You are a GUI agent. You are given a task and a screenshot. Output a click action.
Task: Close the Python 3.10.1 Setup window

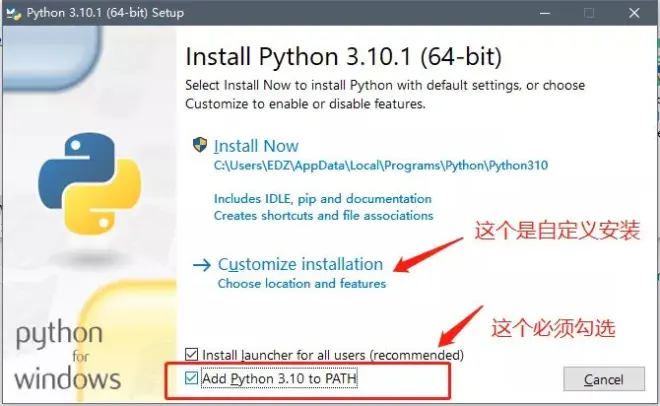pos(634,13)
